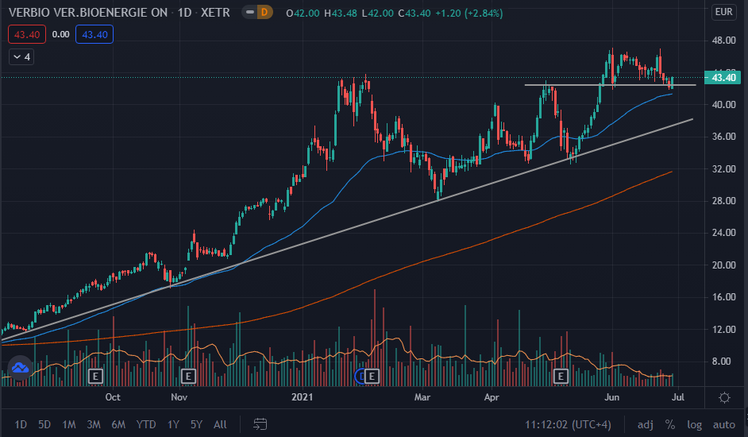Viewport: 748px width, 437px height.
Task: Select the 1D time range
Action: tap(21, 424)
